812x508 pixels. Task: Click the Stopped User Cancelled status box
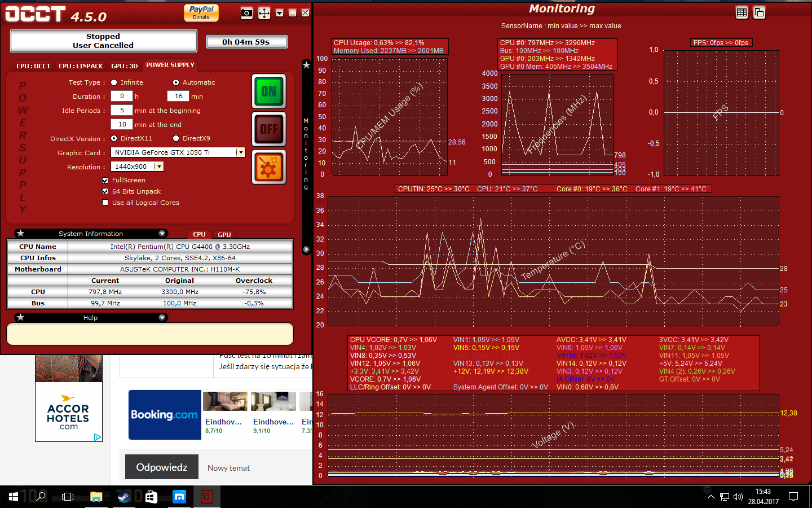pyautogui.click(x=103, y=41)
